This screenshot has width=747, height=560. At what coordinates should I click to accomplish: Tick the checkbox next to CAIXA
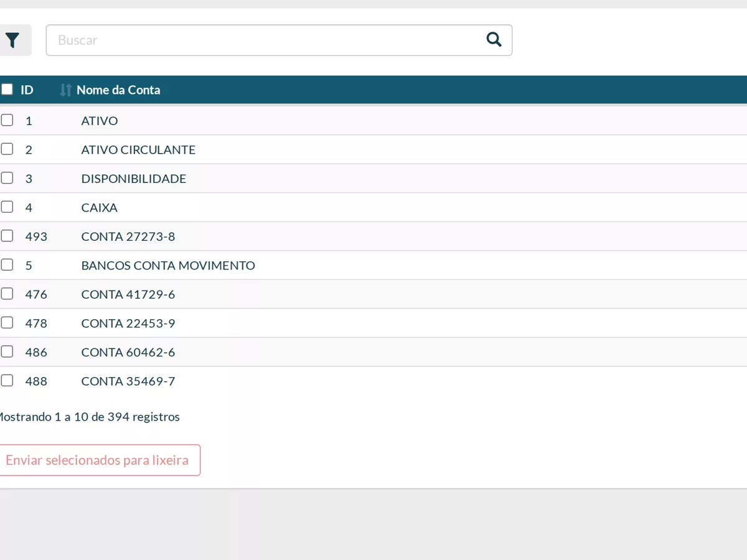tap(7, 207)
